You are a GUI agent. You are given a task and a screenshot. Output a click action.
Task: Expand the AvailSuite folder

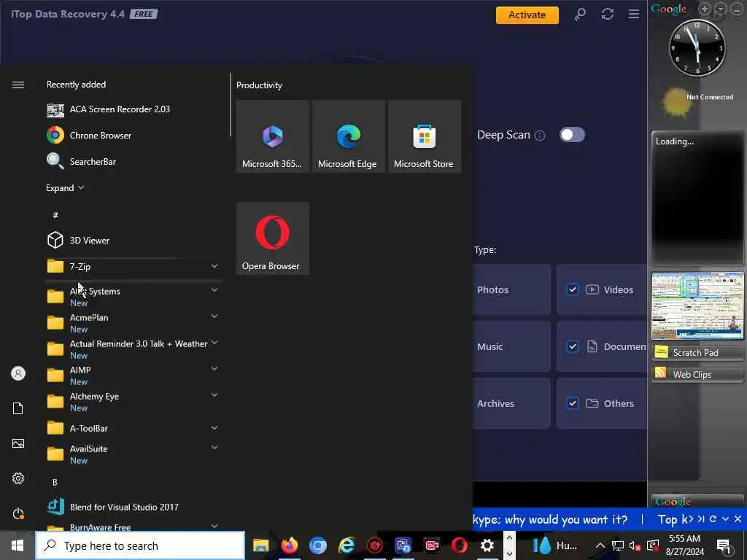coord(214,448)
